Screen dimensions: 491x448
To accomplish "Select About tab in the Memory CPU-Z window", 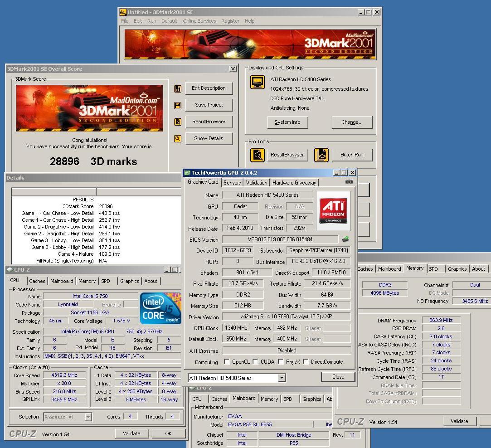I will point(478,269).
